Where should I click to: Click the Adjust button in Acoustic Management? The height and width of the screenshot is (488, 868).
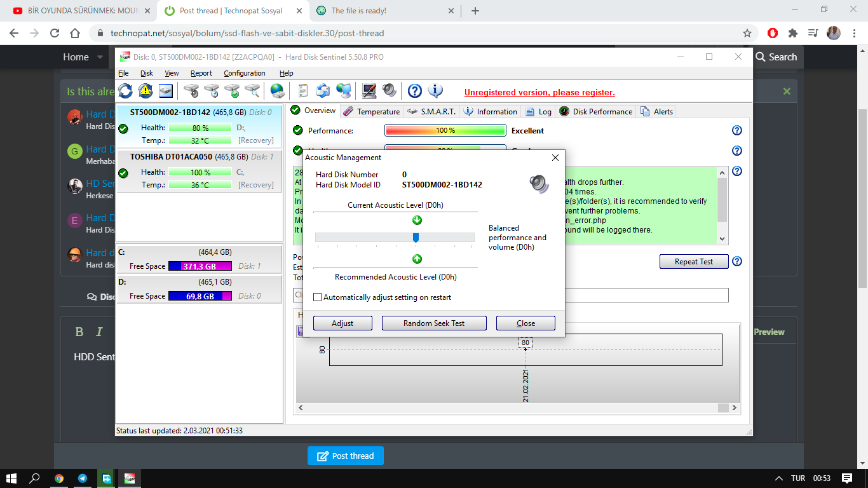tap(342, 323)
